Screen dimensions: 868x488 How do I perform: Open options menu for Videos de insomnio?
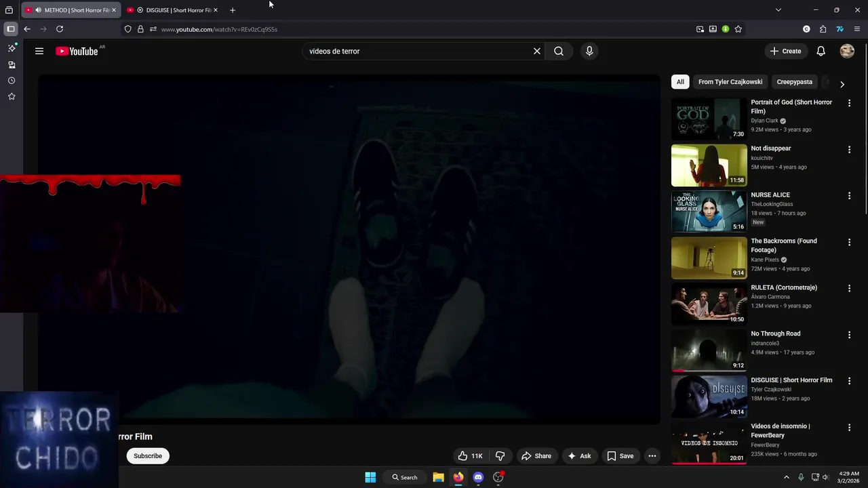pos(849,428)
